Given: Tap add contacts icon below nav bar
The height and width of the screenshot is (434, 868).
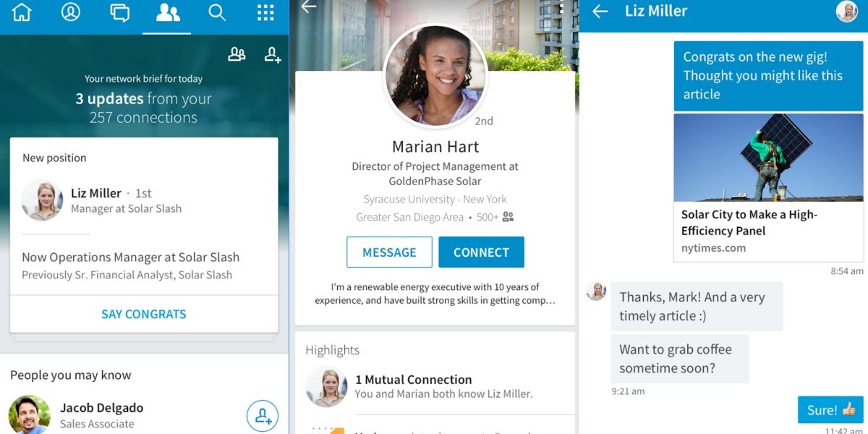Looking at the screenshot, I should (x=273, y=54).
